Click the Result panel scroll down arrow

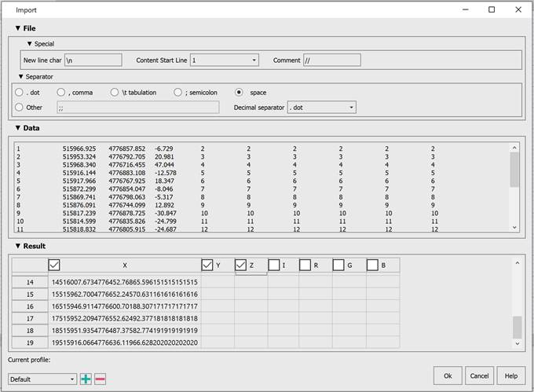point(517,343)
